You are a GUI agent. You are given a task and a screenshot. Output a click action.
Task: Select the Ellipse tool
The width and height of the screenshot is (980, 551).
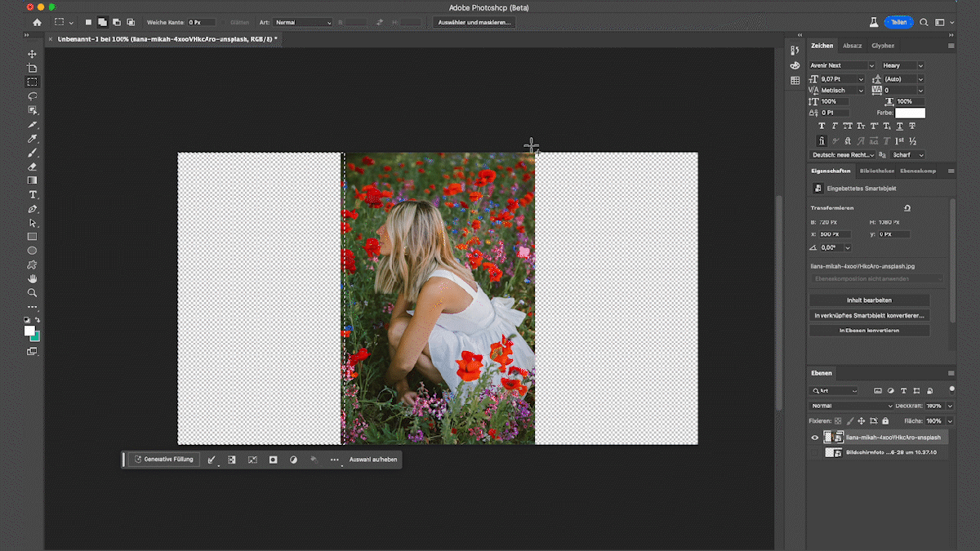coord(33,251)
